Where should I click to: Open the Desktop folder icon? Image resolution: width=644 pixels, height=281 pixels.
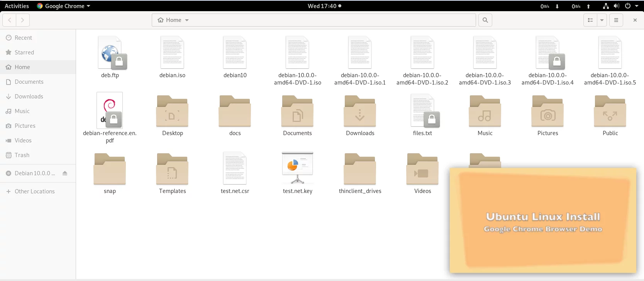[x=172, y=111]
